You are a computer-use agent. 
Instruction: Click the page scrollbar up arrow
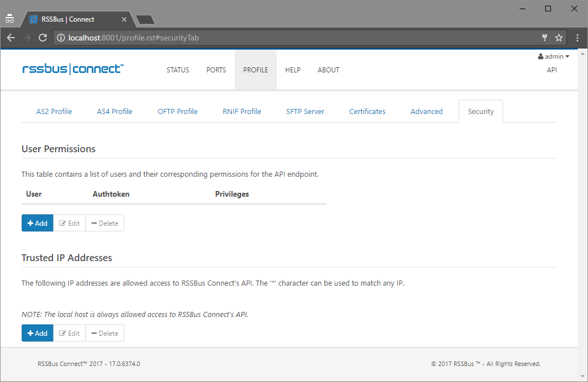coord(582,54)
